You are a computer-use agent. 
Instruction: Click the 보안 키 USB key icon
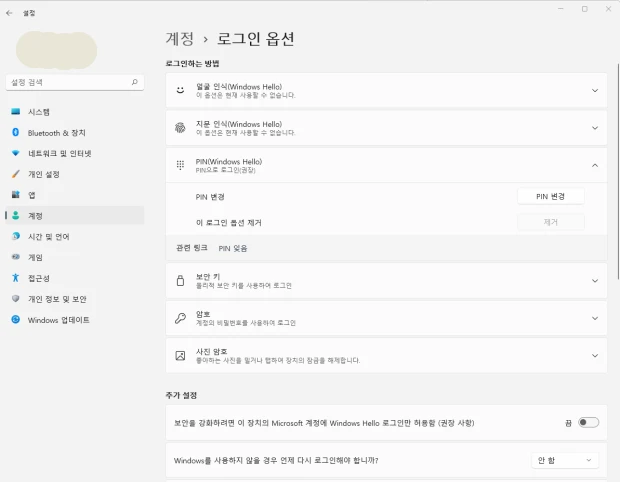pos(180,280)
